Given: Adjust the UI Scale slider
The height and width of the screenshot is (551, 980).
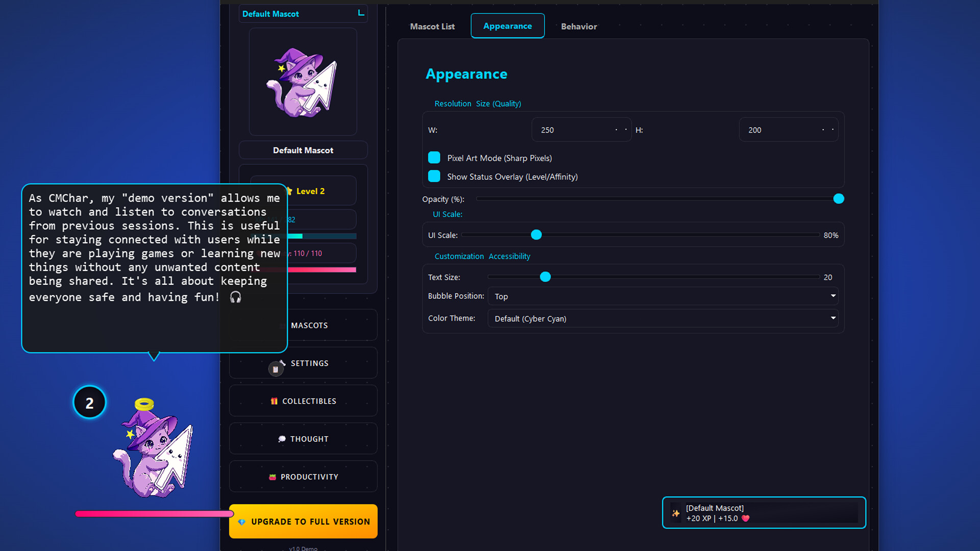Looking at the screenshot, I should click(536, 235).
